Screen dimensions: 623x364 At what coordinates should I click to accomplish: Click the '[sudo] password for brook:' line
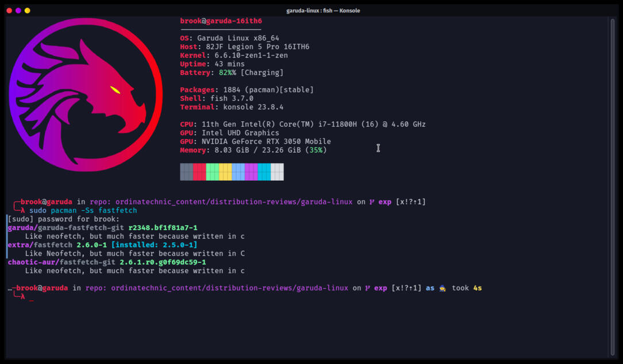pyautogui.click(x=64, y=219)
